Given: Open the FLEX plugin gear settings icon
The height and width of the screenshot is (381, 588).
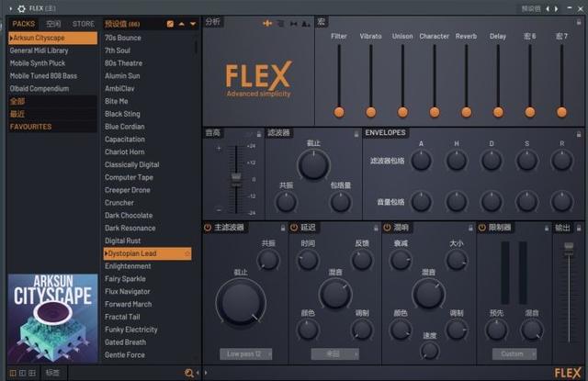Looking at the screenshot, I should (22, 8).
